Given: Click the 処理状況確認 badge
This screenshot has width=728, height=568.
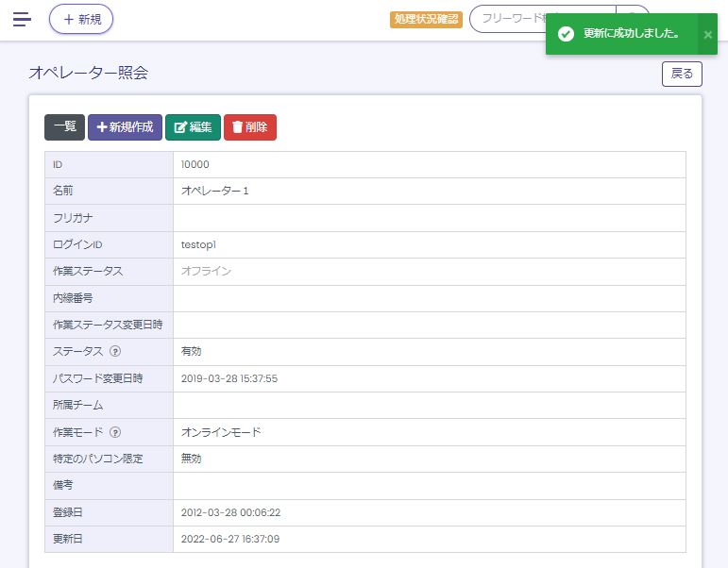Looking at the screenshot, I should [x=426, y=19].
